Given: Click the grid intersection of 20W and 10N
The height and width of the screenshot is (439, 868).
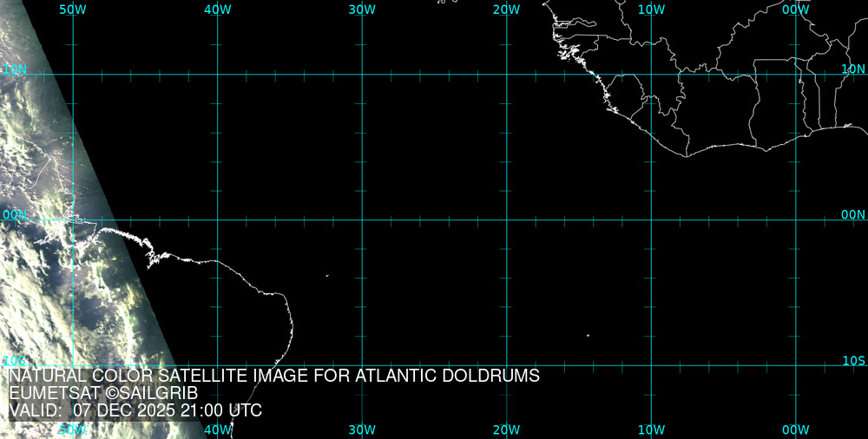Looking at the screenshot, I should (506, 75).
